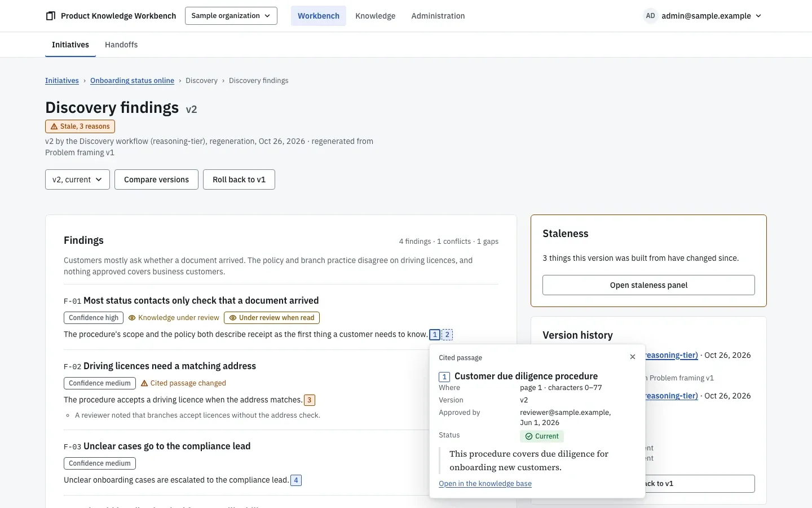Click the Open staleness panel button
This screenshot has width=812, height=508.
648,285
